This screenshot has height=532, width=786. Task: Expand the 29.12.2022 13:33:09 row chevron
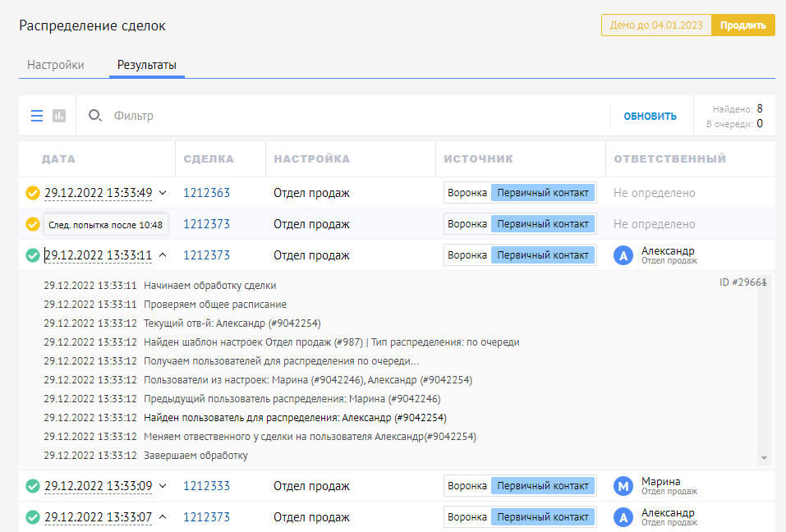pyautogui.click(x=163, y=485)
